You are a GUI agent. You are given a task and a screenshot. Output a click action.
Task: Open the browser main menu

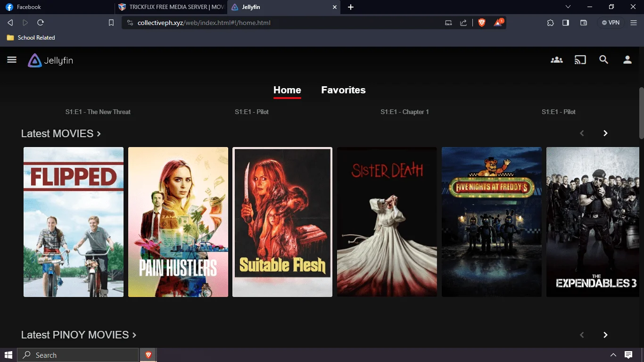634,23
